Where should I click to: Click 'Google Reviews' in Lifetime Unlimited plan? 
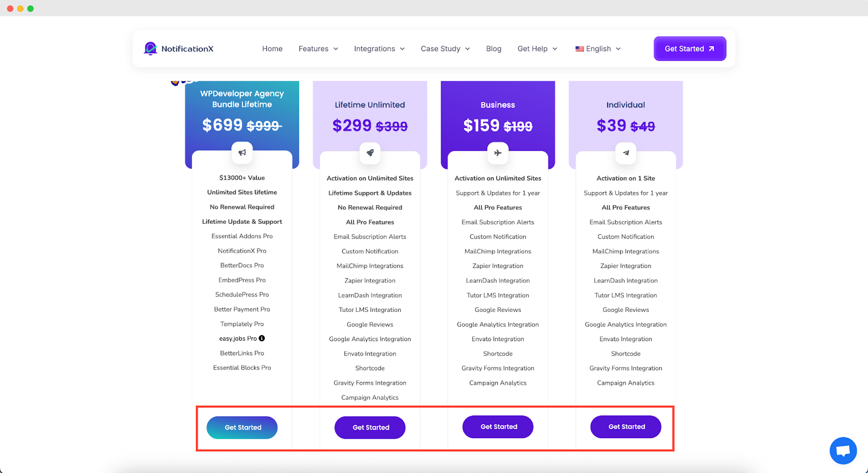(x=370, y=325)
